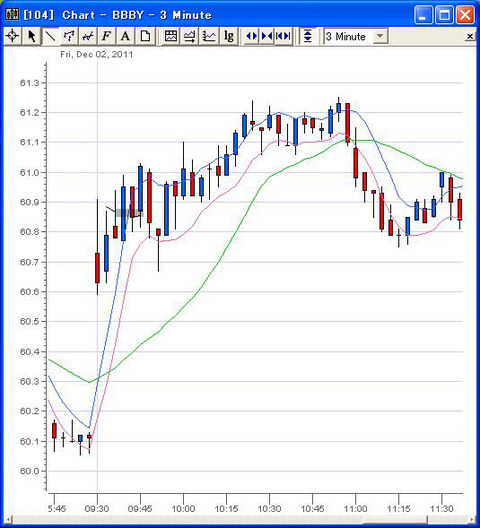
Task: Click the 11:15 time axis label
Action: tap(398, 509)
